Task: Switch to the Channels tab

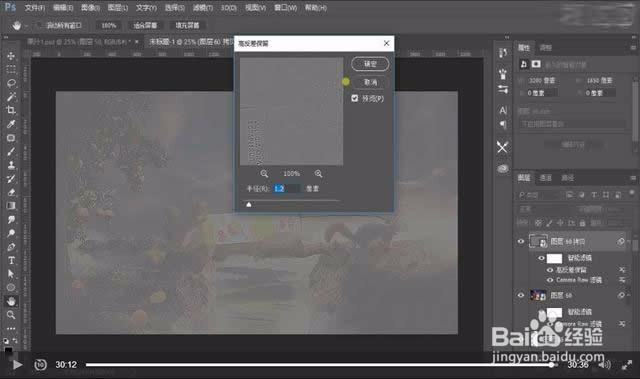Action: click(546, 178)
